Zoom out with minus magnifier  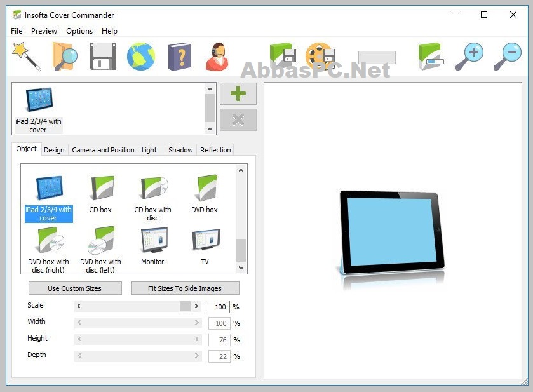tap(507, 57)
